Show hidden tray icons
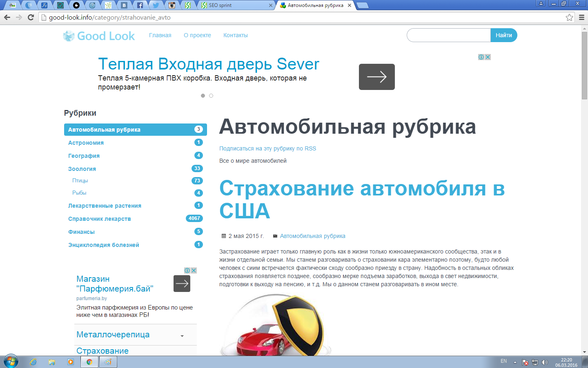 [x=515, y=362]
